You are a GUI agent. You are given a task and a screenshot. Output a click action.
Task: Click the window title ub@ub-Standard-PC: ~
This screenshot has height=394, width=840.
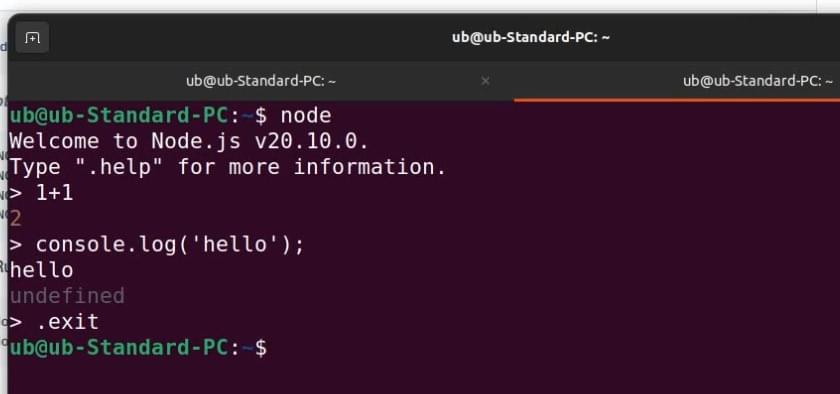pos(530,38)
